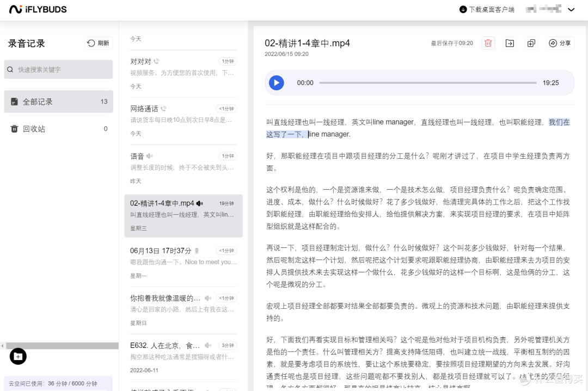Click the 00:00 current time label
The image size is (588, 391).
[x=305, y=83]
